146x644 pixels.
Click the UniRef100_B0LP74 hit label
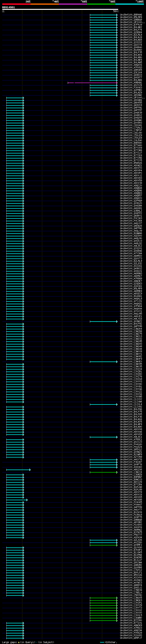point(131,30)
